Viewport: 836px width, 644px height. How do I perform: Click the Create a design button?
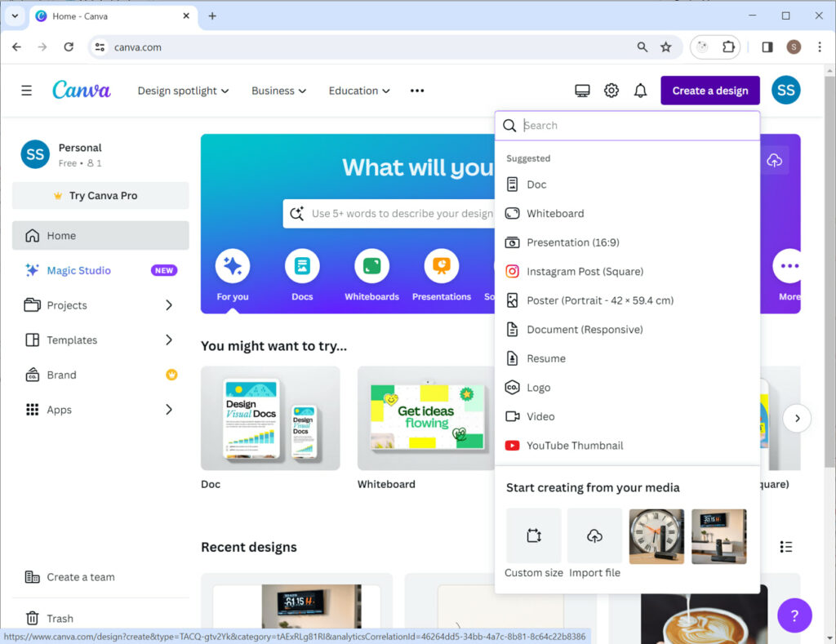709,91
